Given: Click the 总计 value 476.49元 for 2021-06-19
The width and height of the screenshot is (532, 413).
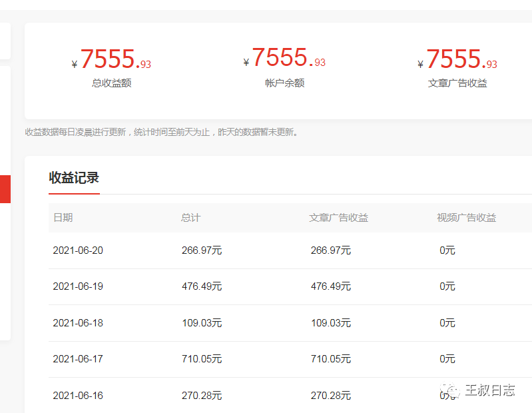Looking at the screenshot, I should (202, 286).
